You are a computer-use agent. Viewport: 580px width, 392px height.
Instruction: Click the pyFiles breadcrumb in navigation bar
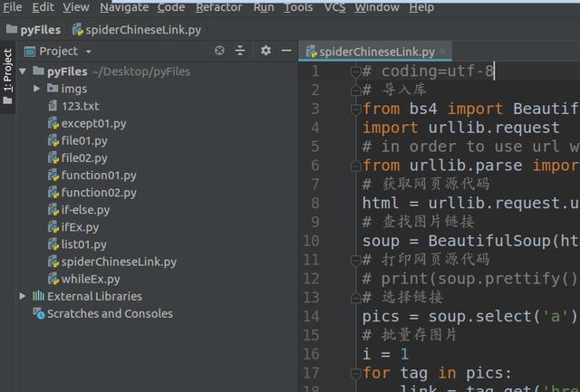coord(34,30)
